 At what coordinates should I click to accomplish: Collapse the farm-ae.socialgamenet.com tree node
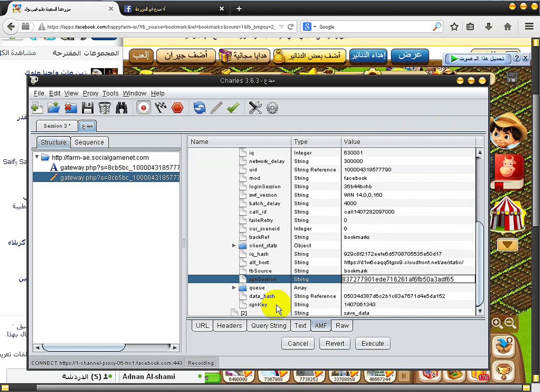click(x=37, y=157)
